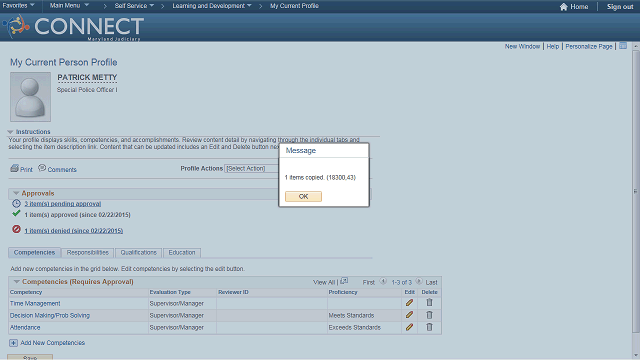Open Comments via the speech bubble icon
Image resolution: width=640 pixels, height=360 pixels.
coord(42,168)
